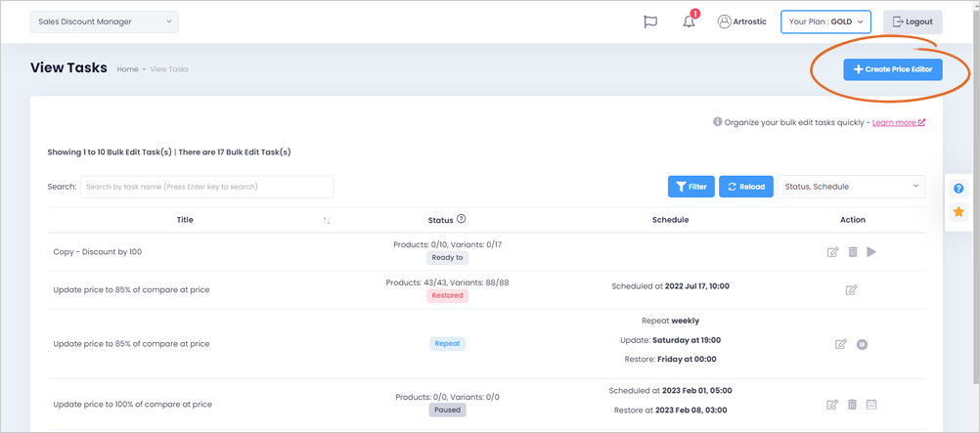Delete the 100% of compare price task
Screen dimensions: 980x433
tap(852, 405)
